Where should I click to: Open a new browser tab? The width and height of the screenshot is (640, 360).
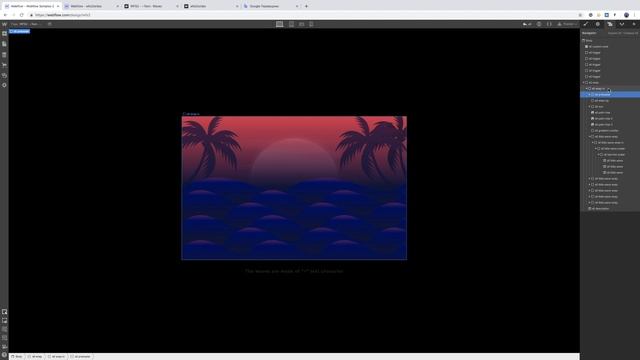click(x=307, y=6)
